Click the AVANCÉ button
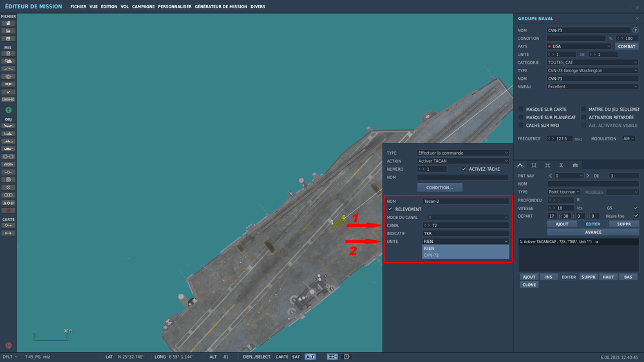This screenshot has width=644, height=362. [593, 232]
